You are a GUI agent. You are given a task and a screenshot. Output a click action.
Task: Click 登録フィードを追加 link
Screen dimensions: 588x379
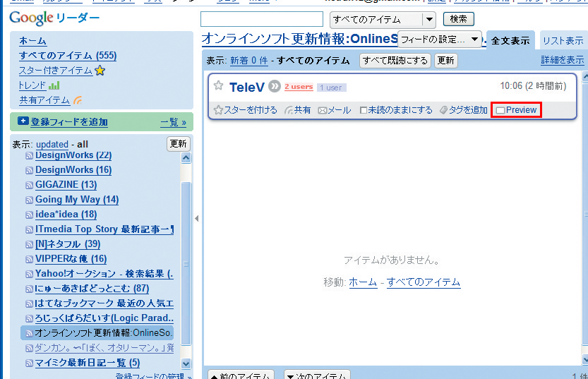[x=69, y=122]
